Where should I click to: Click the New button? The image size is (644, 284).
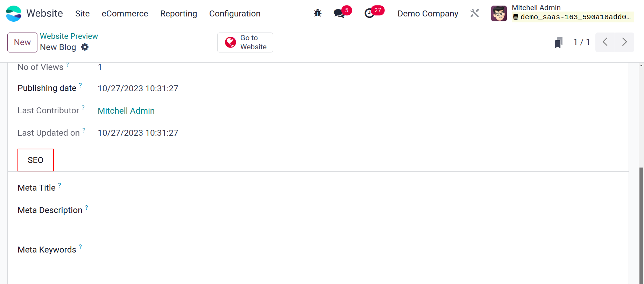(22, 42)
